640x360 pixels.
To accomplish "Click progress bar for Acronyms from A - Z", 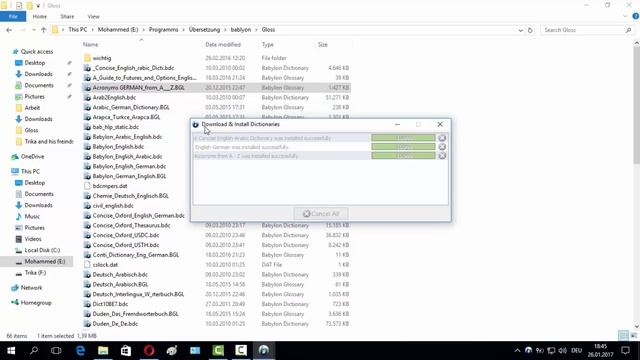I will pos(403,156).
